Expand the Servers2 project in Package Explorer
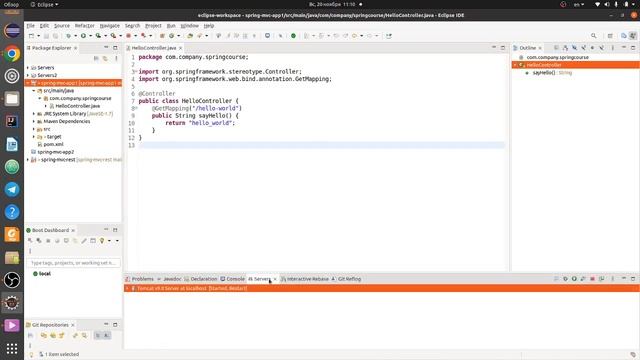 (28, 76)
